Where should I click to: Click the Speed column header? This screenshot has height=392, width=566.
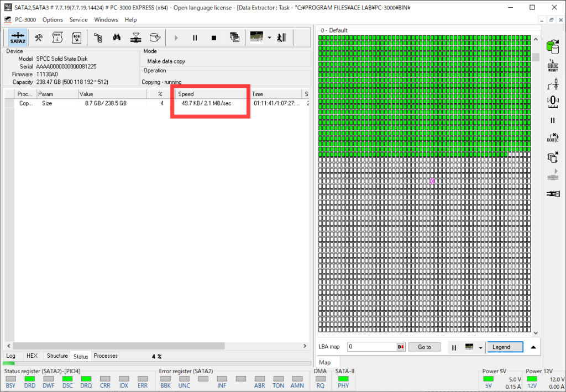point(211,94)
